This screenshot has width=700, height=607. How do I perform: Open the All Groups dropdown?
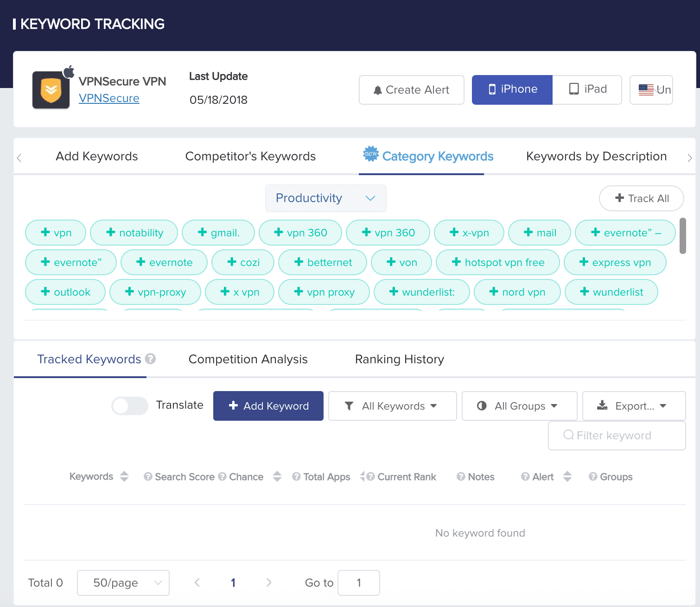click(520, 406)
